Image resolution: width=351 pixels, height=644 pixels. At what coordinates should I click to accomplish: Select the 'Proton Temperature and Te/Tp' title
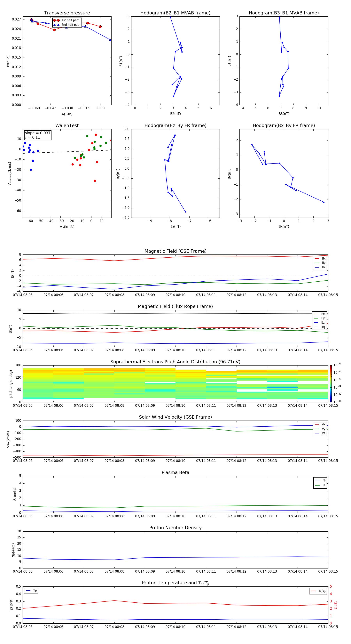175,583
